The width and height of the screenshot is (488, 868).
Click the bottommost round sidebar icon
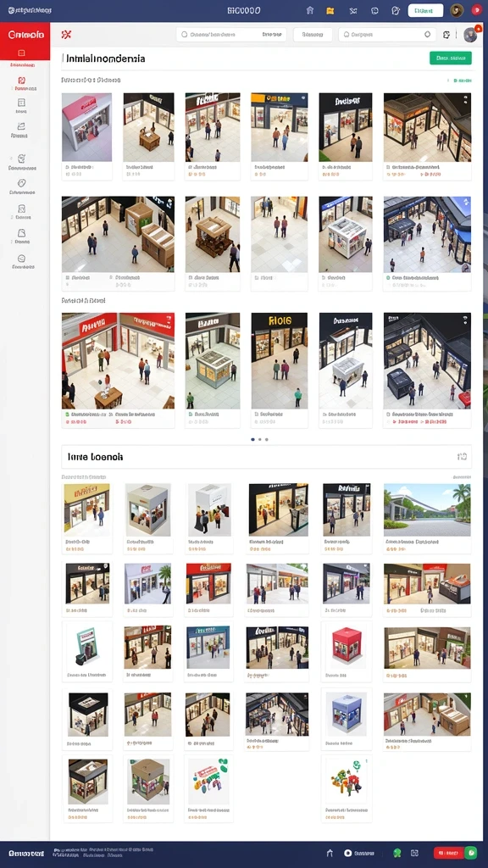click(21, 258)
